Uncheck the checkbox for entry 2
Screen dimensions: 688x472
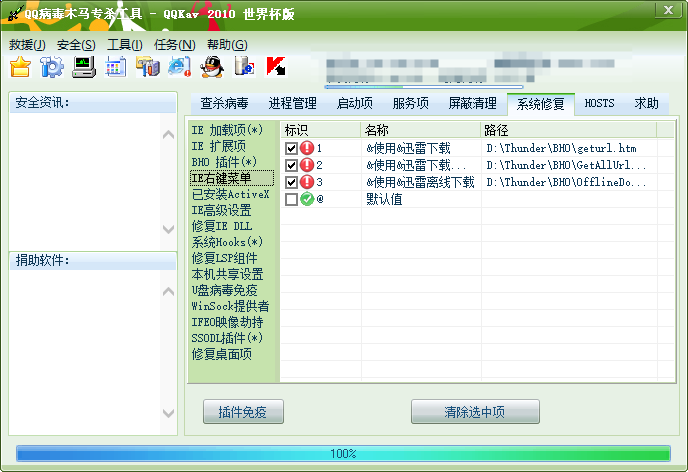[x=291, y=165]
